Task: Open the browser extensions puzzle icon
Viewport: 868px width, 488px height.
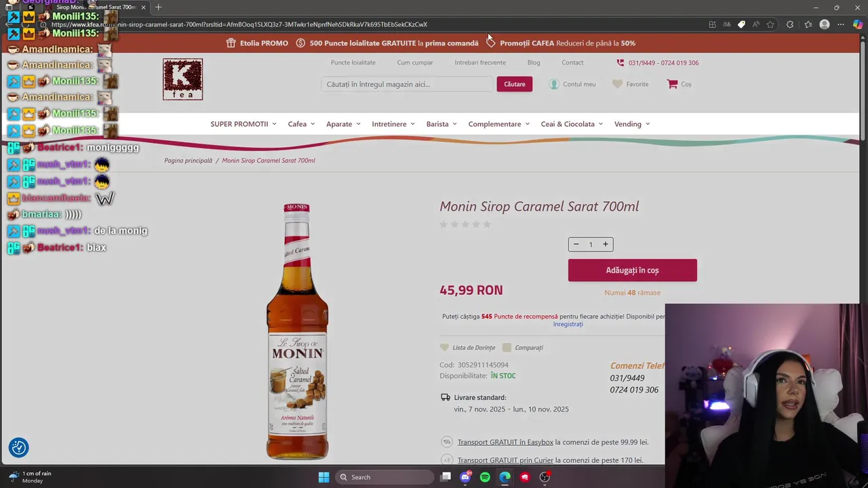Action: click(790, 24)
